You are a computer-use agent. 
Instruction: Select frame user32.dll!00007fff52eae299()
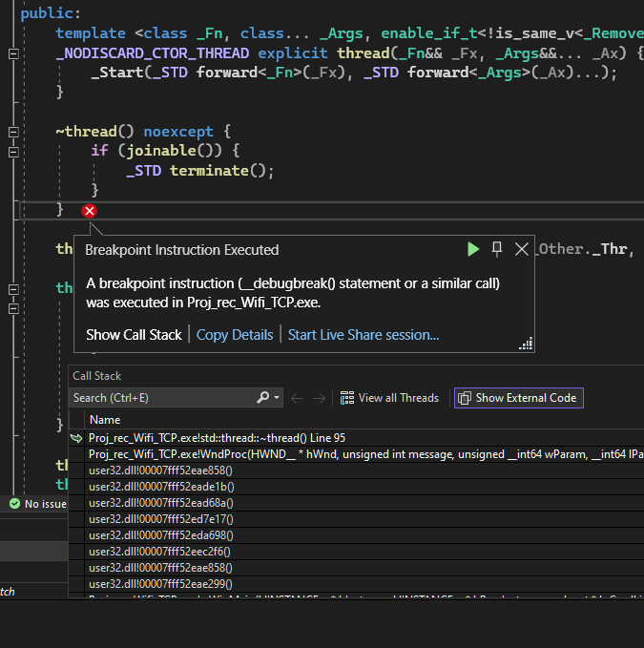(x=356, y=584)
